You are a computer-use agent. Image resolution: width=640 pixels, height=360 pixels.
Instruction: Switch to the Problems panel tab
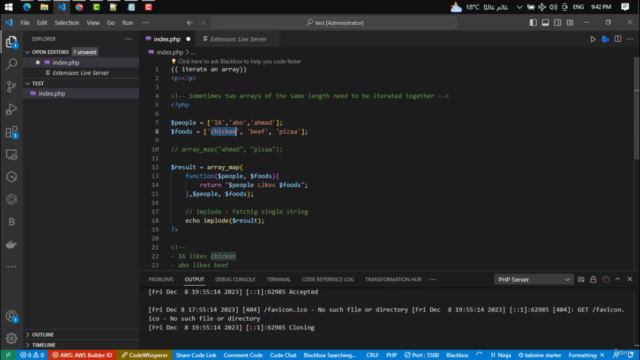[161, 280]
